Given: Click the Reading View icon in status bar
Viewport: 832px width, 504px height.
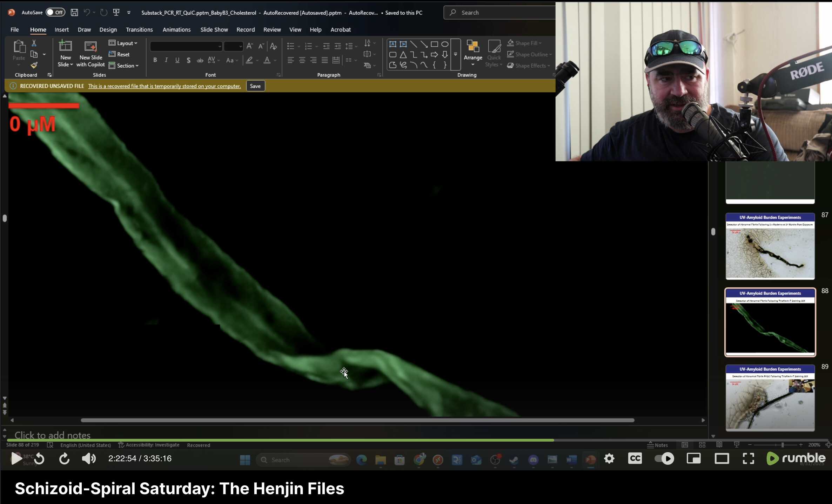Looking at the screenshot, I should pos(719,445).
